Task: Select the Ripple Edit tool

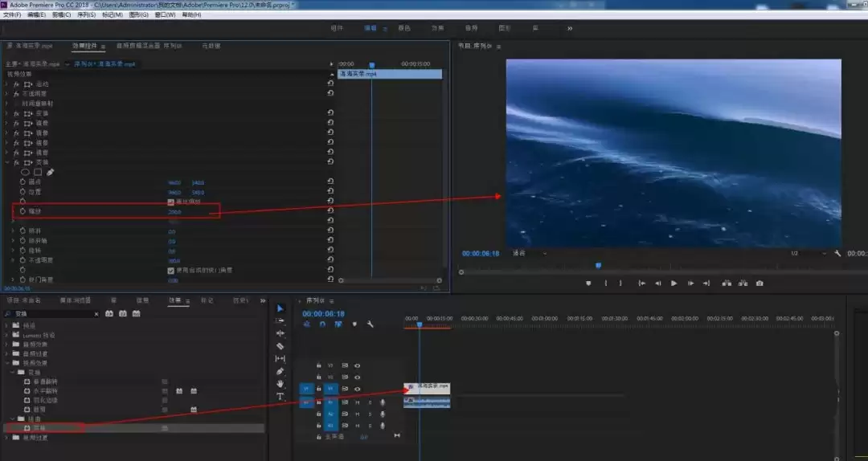Action: coord(280,333)
